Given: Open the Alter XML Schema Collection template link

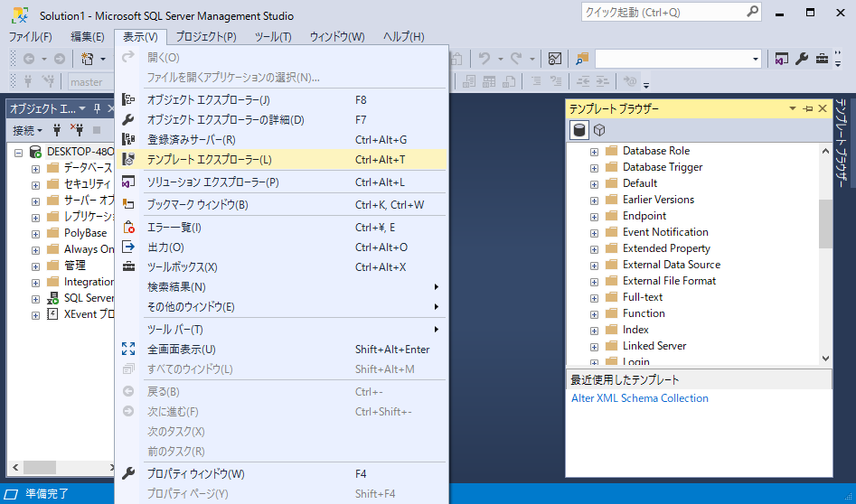Looking at the screenshot, I should [x=640, y=398].
